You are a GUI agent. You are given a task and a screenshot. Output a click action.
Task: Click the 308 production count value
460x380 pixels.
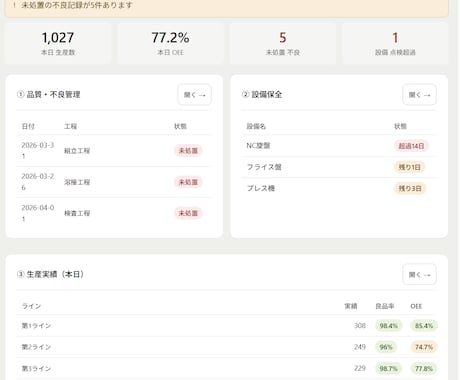point(360,326)
